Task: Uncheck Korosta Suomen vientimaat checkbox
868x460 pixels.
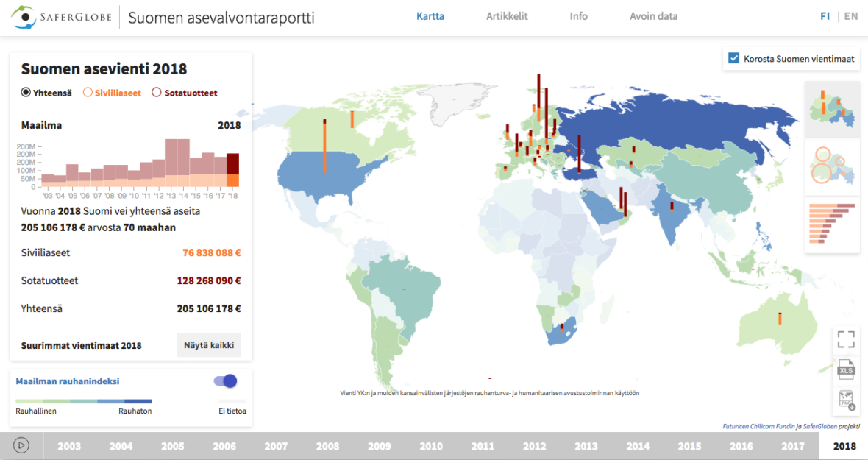Action: [x=734, y=58]
